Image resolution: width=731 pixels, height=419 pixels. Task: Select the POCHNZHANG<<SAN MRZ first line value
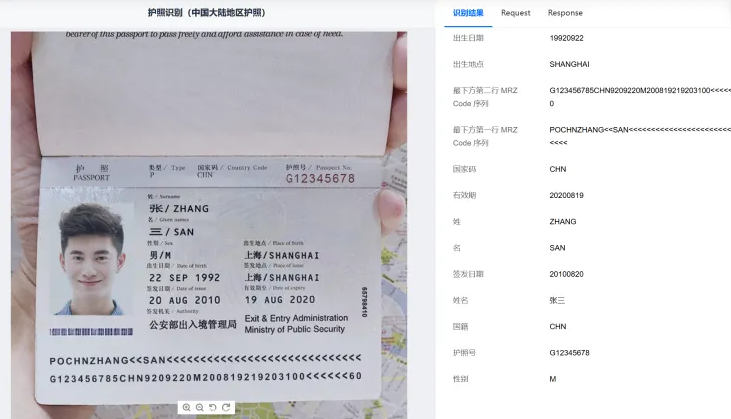640,136
